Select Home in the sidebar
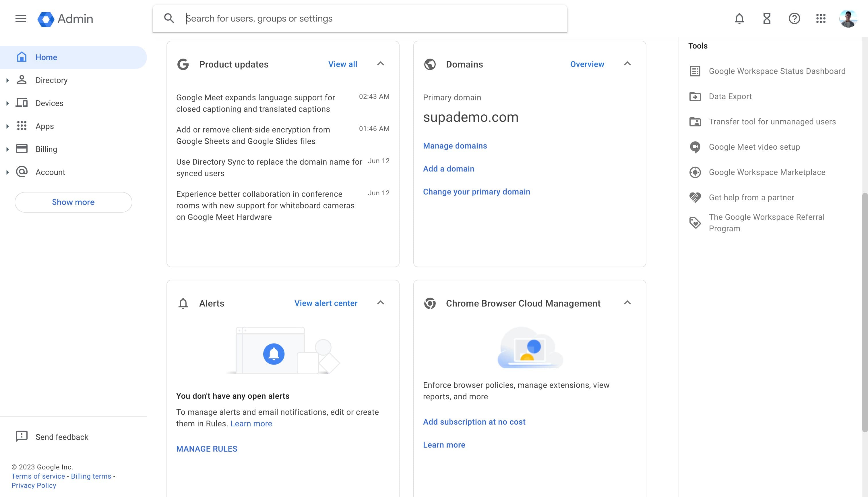The image size is (868, 497). click(73, 57)
